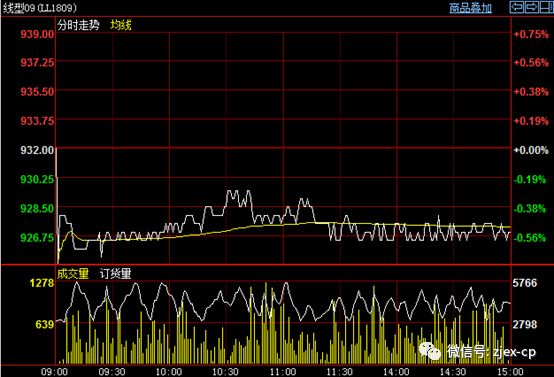Click the 1278 volume scale label
Image resolution: width=554 pixels, height=377 pixels.
click(42, 283)
